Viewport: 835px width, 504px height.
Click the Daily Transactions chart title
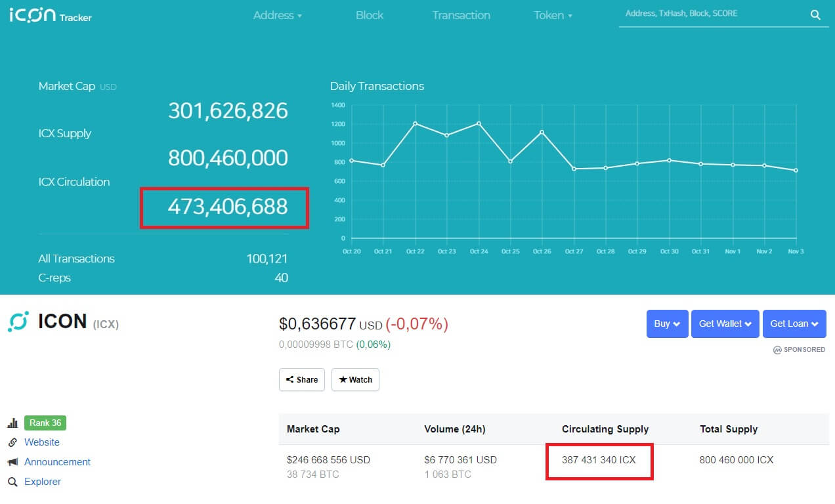(377, 86)
